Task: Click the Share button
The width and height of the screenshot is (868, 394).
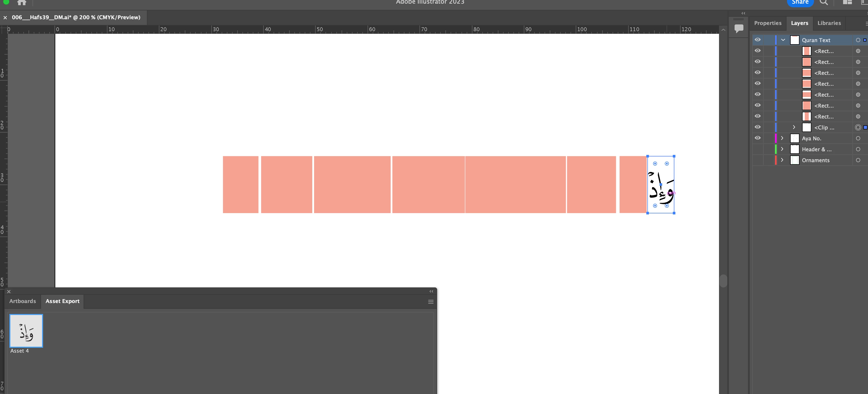Action: tap(800, 3)
